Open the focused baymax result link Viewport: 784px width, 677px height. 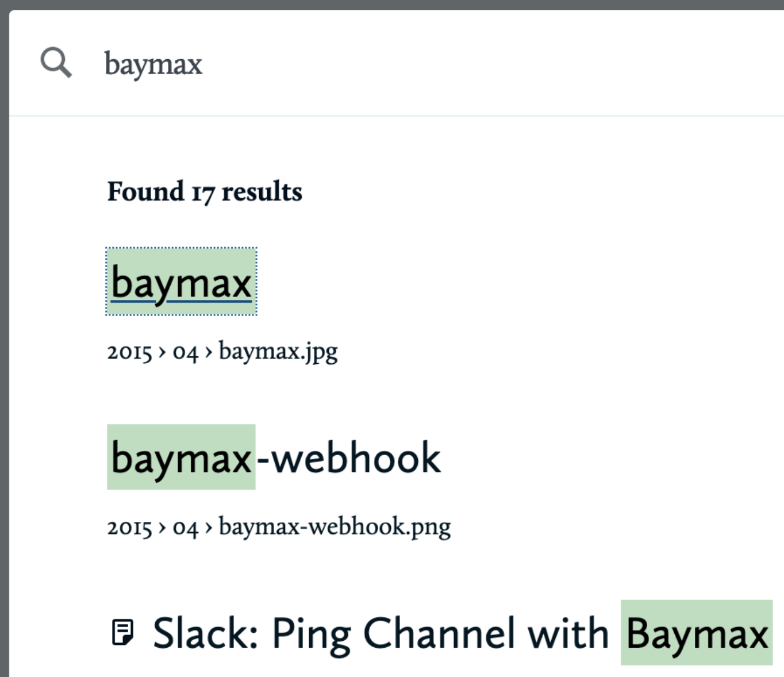[182, 282]
